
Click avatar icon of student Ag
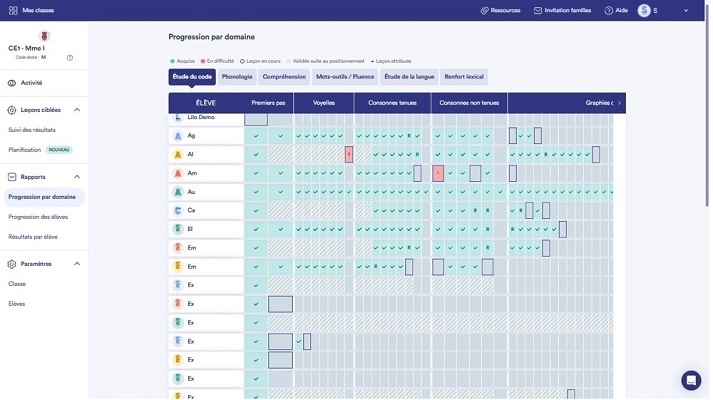click(x=178, y=136)
